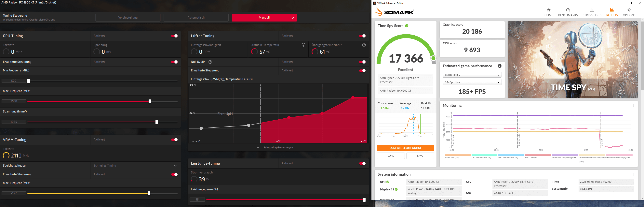This screenshot has height=207, width=644.
Task: Click Min Frequenz value field 500
Action: (x=14, y=81)
